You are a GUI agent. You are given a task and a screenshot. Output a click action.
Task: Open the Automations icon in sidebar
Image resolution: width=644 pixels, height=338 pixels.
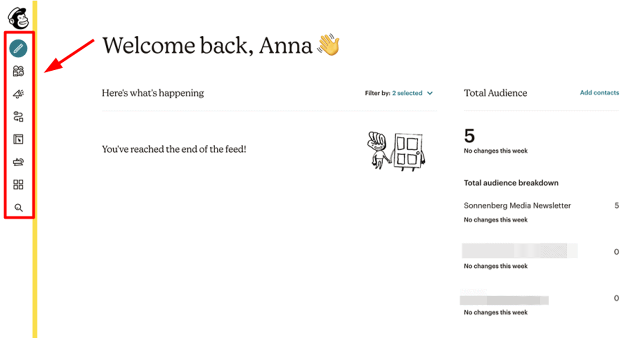[18, 117]
